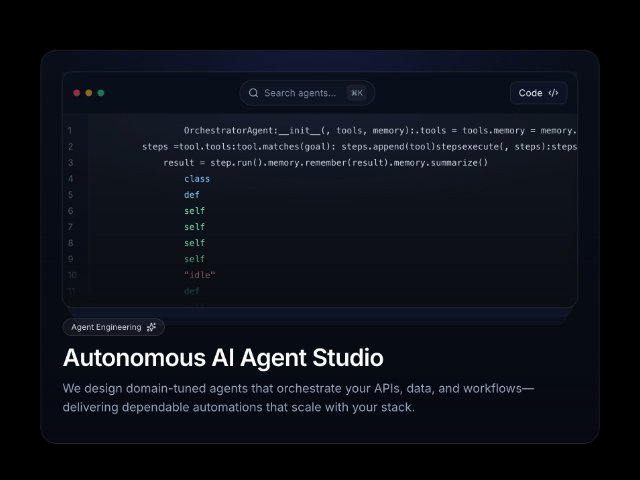Click the def keyword on line 5

(x=191, y=195)
